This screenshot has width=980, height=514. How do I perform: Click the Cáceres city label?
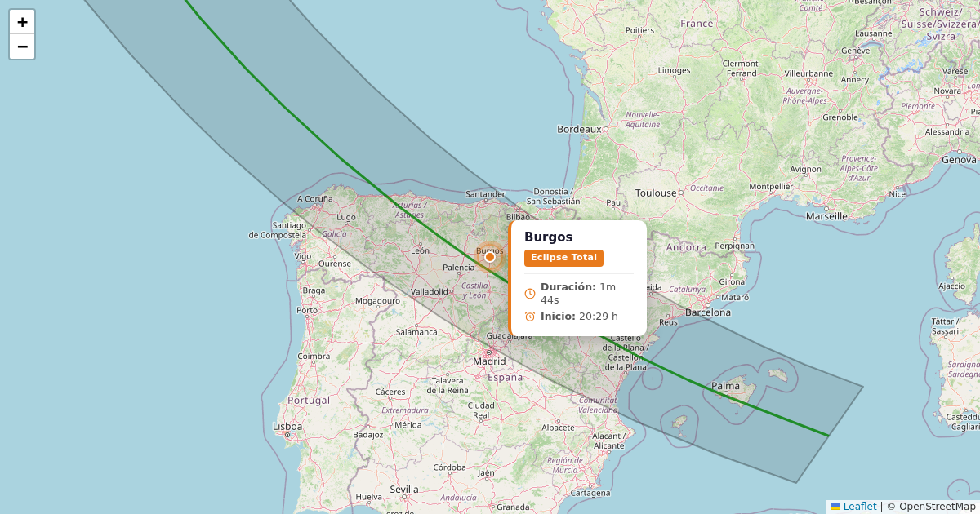pos(390,392)
